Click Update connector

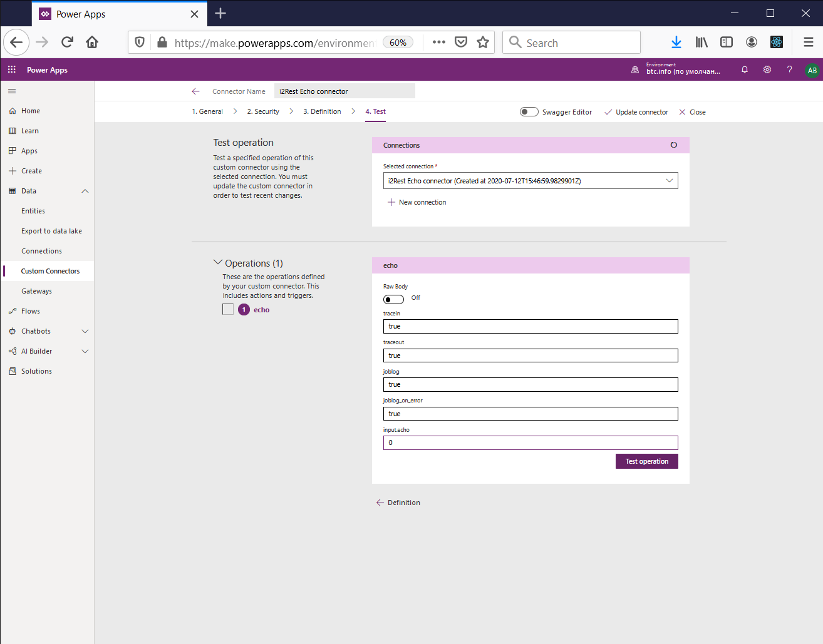(x=636, y=112)
